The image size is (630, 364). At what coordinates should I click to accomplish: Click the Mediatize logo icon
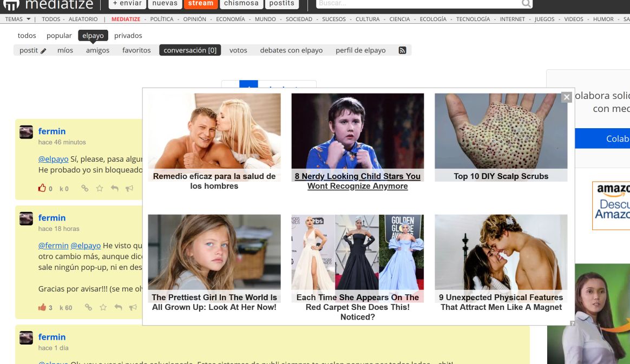pyautogui.click(x=11, y=5)
